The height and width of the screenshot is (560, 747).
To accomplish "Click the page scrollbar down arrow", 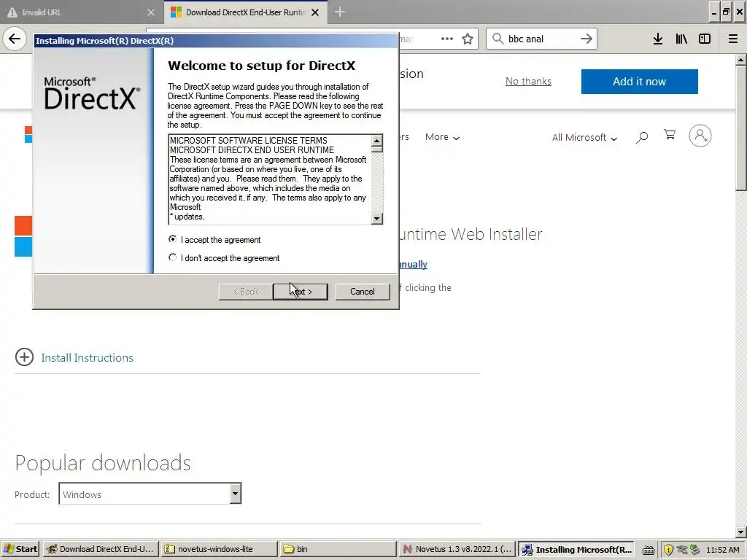I will tap(741, 532).
